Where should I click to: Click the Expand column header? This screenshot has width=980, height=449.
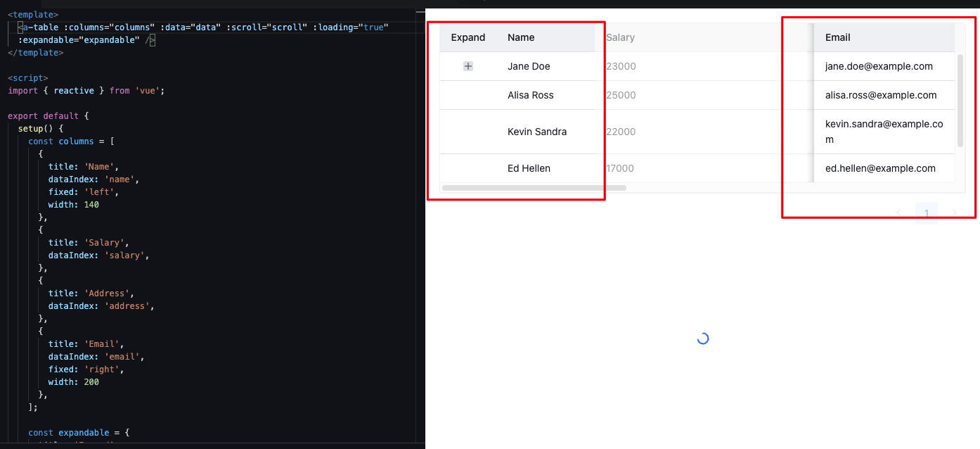tap(468, 37)
